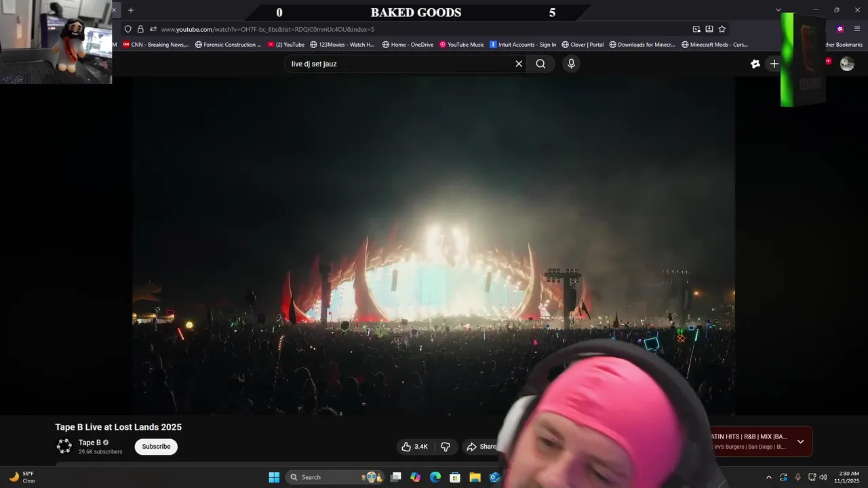
Task: Open the Minecraft Mods - Curse bookmark
Action: click(x=715, y=45)
